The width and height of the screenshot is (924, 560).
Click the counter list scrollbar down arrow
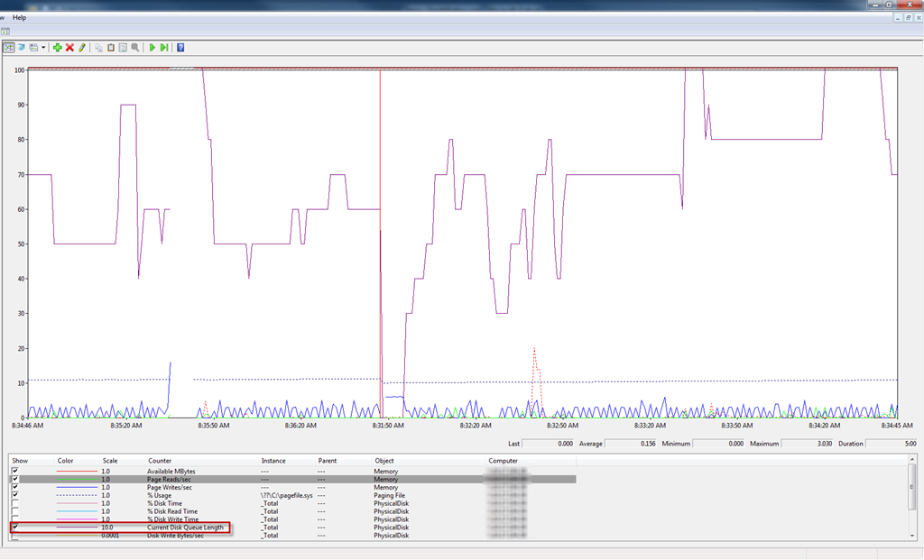(x=912, y=536)
